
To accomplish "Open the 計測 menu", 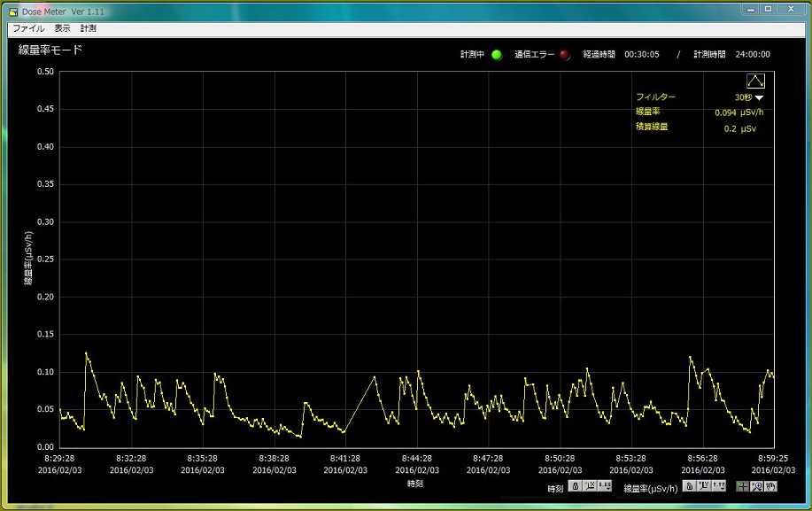I will click(89, 28).
